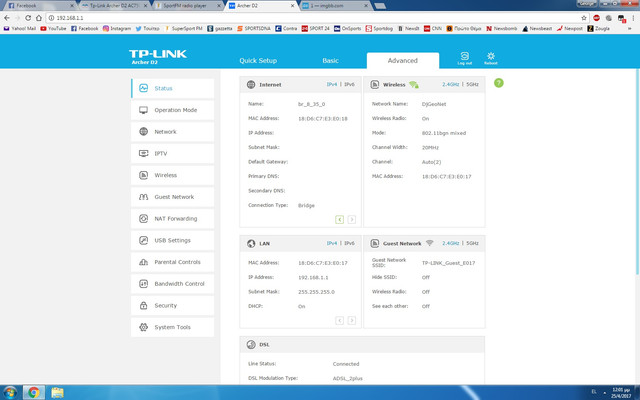This screenshot has width=640, height=400.
Task: Select the Advanced tab
Action: point(402,60)
